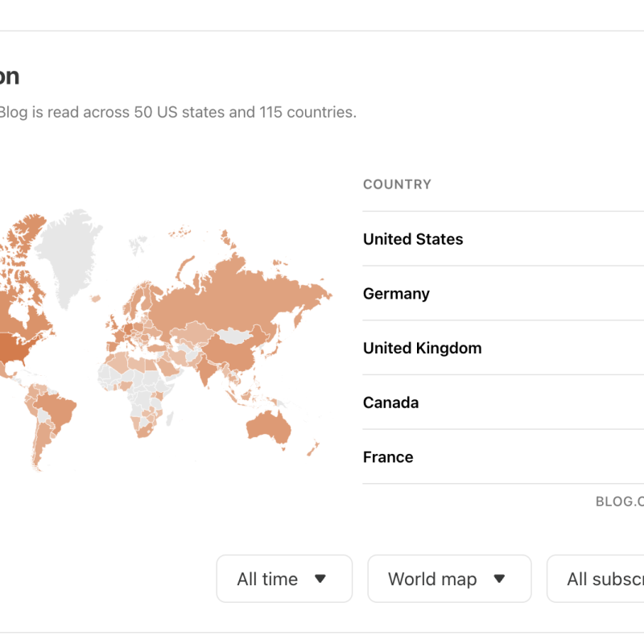Screen dimensions: 644x644
Task: Select the France row in the list
Action: (388, 457)
